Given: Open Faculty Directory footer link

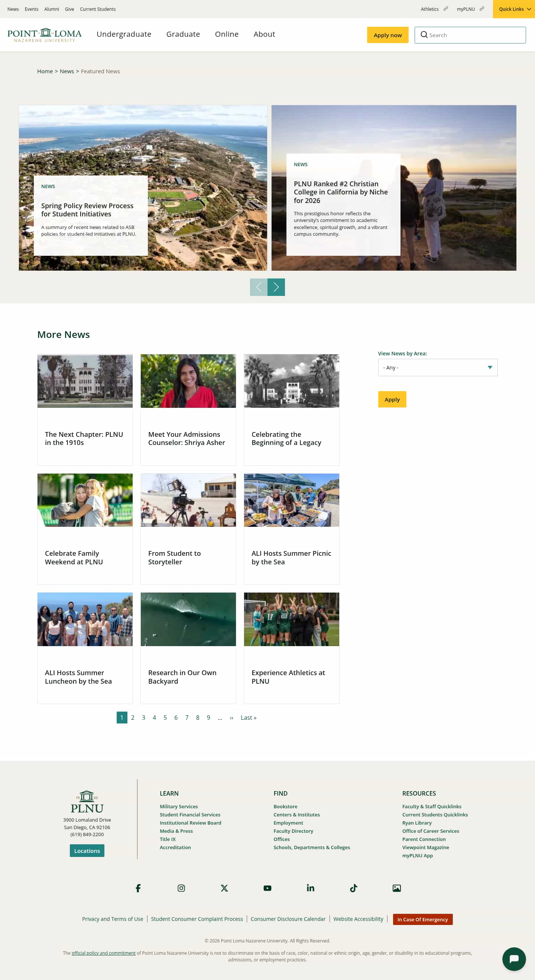Looking at the screenshot, I should point(293,831).
